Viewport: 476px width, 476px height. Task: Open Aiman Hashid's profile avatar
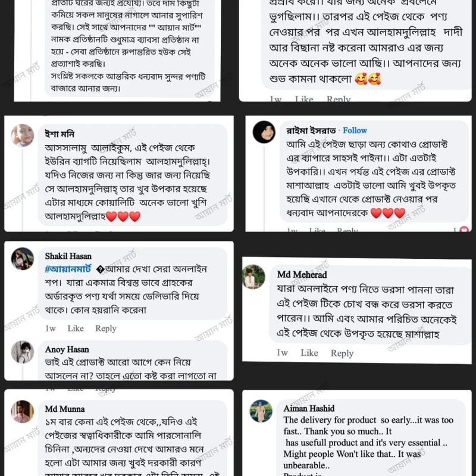pos(261,411)
